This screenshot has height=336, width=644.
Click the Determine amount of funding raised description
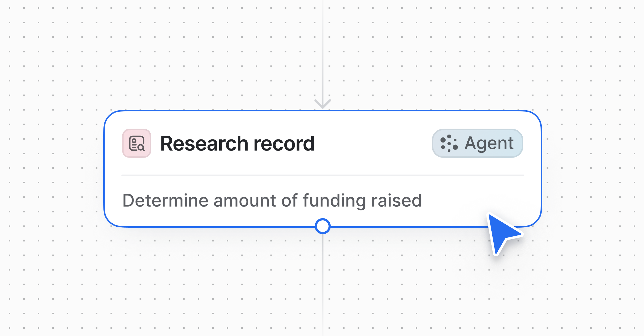272,201
